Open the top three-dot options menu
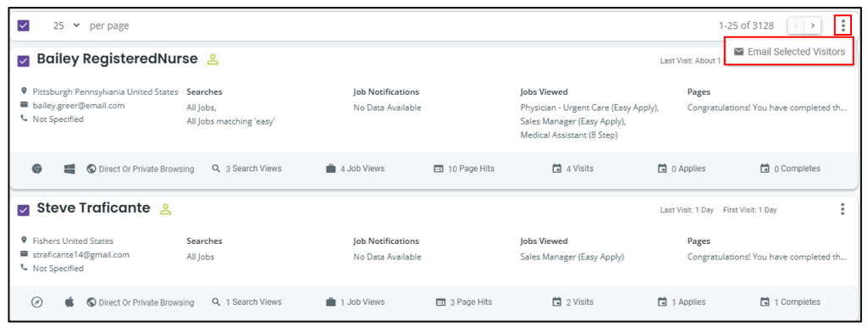Viewport: 868px width, 327px height. 843,25
